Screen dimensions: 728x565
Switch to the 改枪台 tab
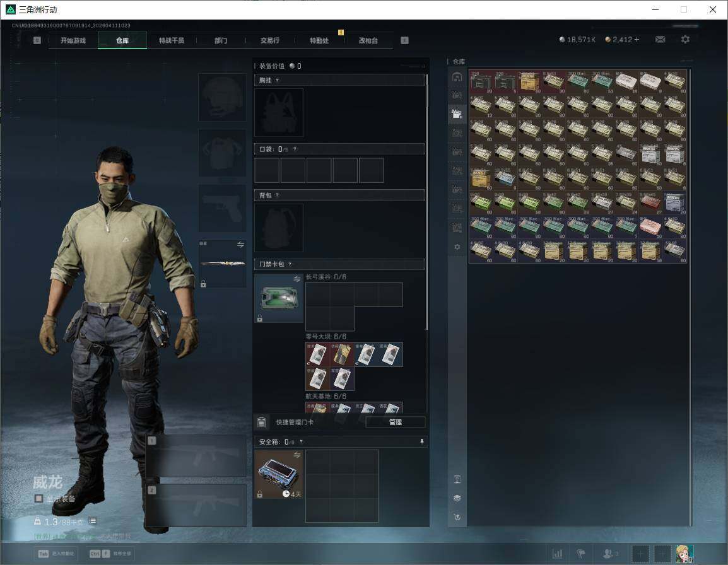pyautogui.click(x=368, y=40)
